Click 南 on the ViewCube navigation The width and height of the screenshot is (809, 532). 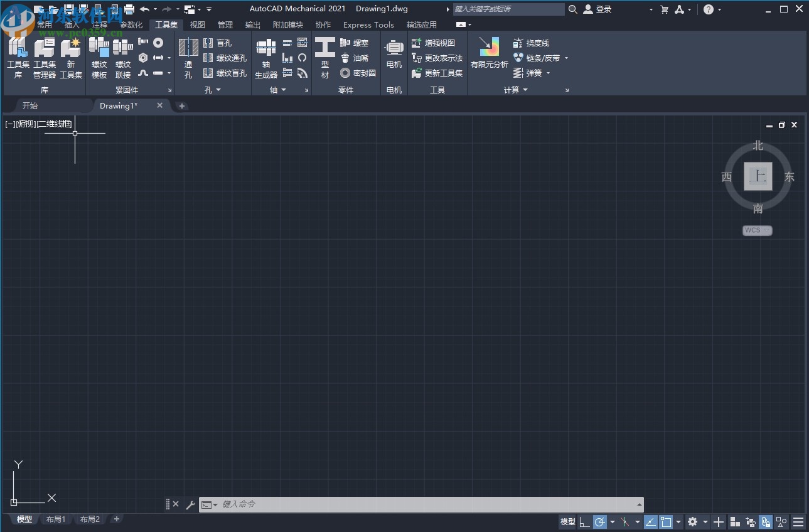(x=758, y=208)
